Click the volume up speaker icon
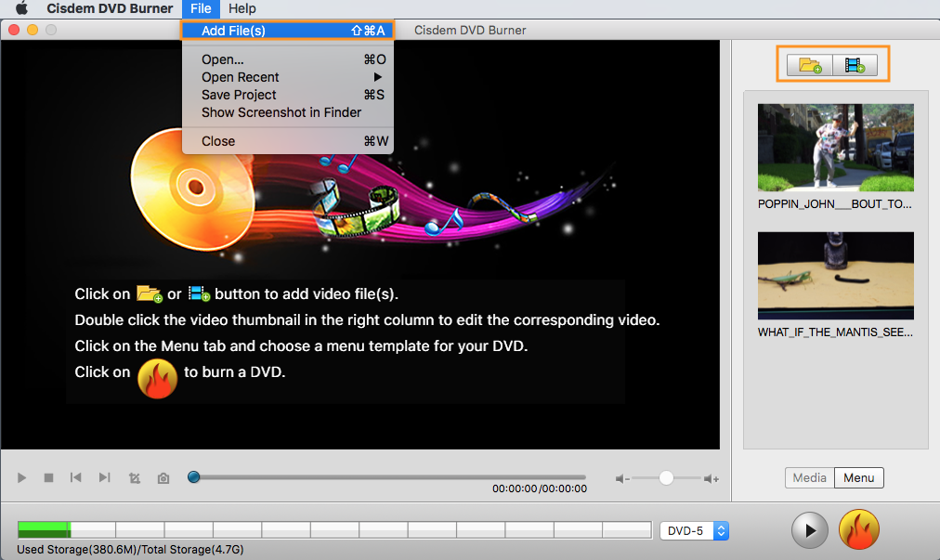This screenshot has height=560, width=940. pos(711,478)
